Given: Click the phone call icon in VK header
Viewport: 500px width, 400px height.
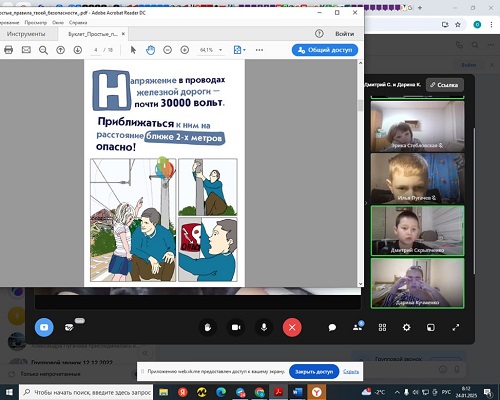Looking at the screenshot, I should (459, 45).
